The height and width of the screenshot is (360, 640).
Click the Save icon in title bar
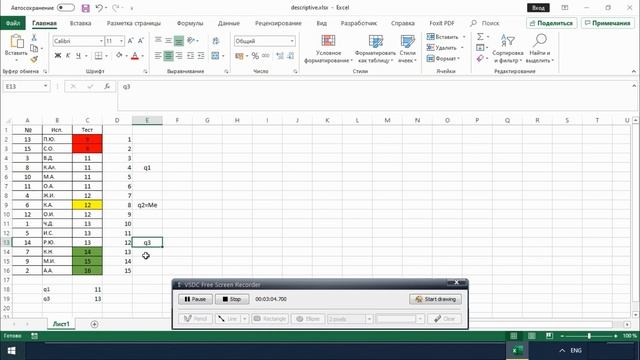85,8
